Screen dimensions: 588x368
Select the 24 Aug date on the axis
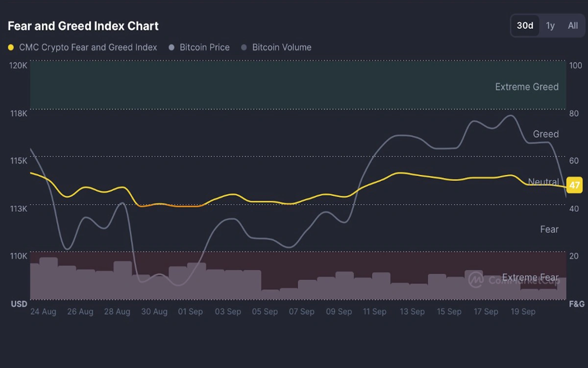point(43,312)
